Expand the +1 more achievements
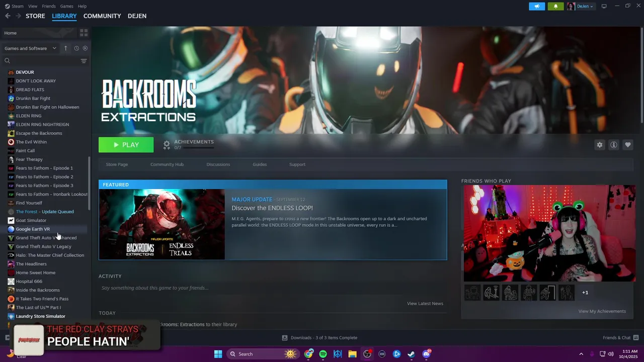 coord(585,293)
